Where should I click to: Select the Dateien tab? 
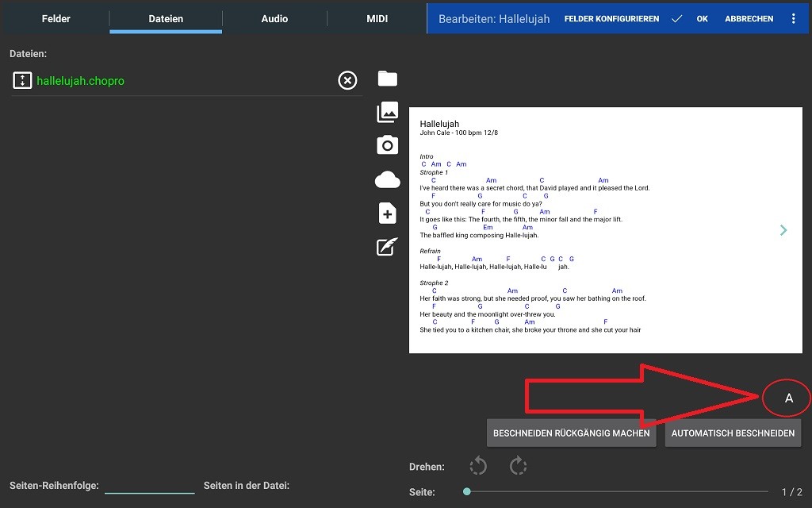coord(166,19)
